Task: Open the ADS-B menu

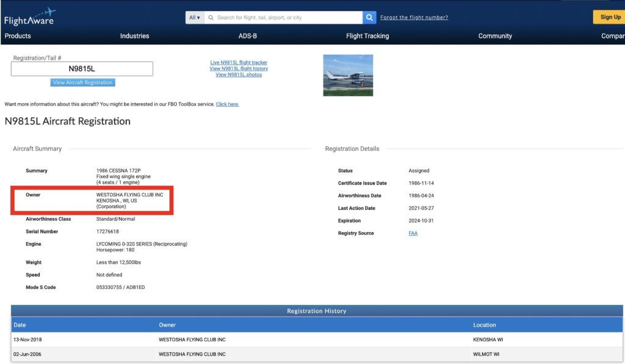Action: click(248, 36)
